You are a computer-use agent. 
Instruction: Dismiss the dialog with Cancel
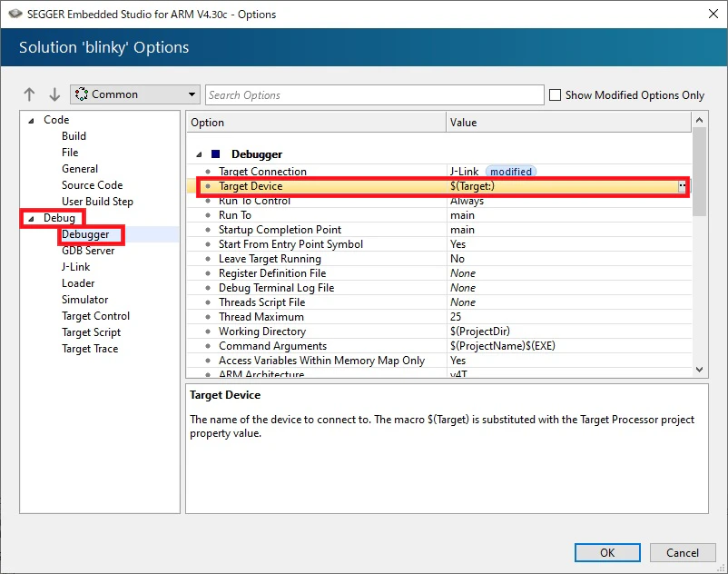click(683, 552)
